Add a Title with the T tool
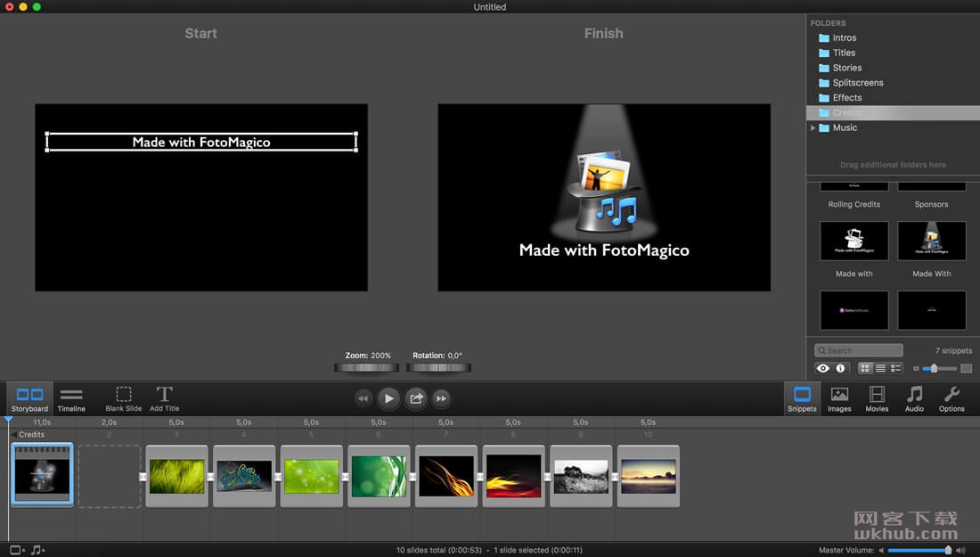 click(x=165, y=398)
